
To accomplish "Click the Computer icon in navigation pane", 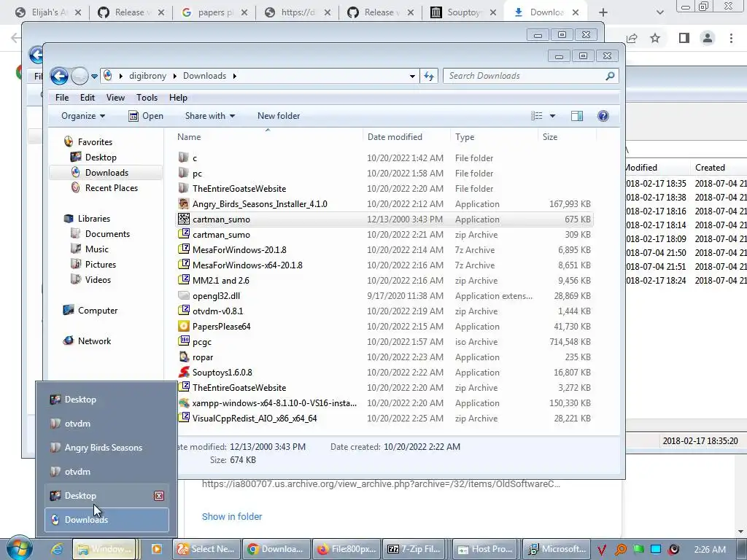I will tap(69, 310).
